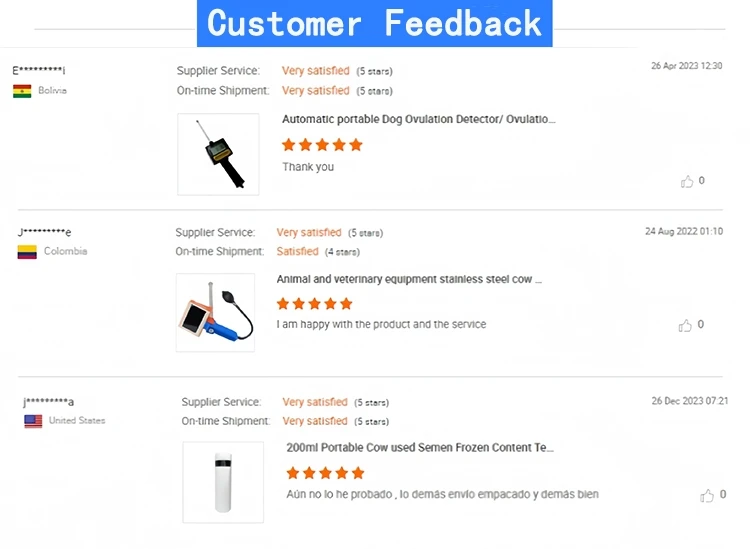Open Animal and veterinary equipment product link
750x549 pixels.
coord(409,280)
